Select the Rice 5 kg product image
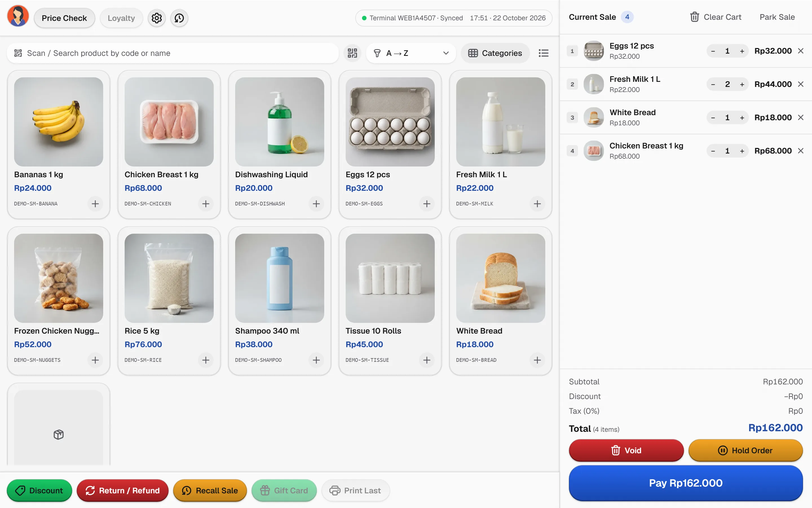 click(169, 278)
